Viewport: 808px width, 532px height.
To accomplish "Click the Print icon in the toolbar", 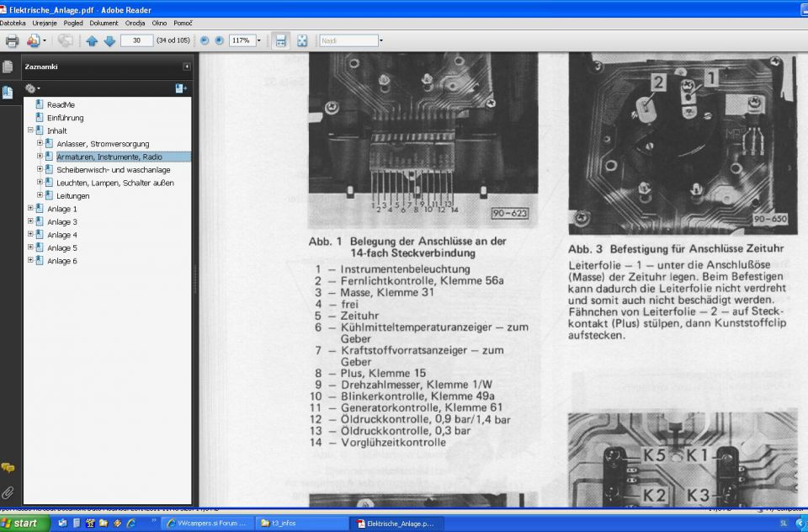I will tap(12, 40).
